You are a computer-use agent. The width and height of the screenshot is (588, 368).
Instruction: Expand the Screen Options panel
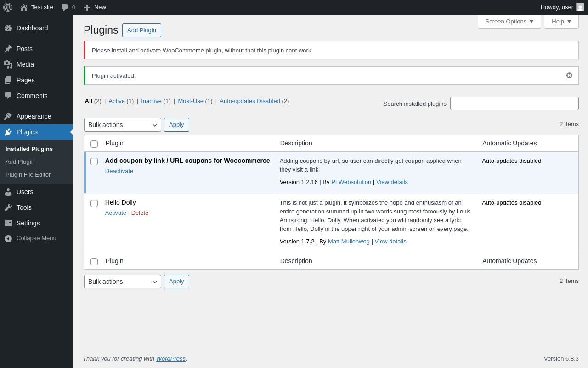tap(509, 21)
